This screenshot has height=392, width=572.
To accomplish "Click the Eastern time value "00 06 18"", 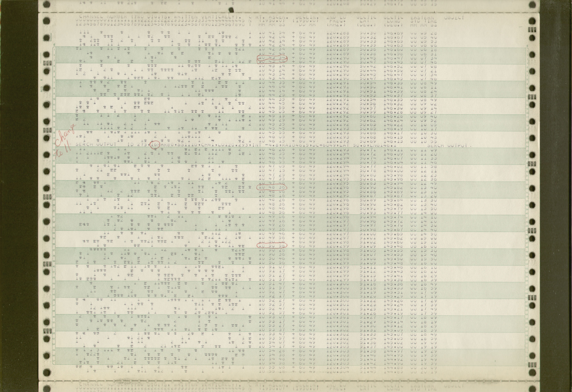I will (x=424, y=49).
